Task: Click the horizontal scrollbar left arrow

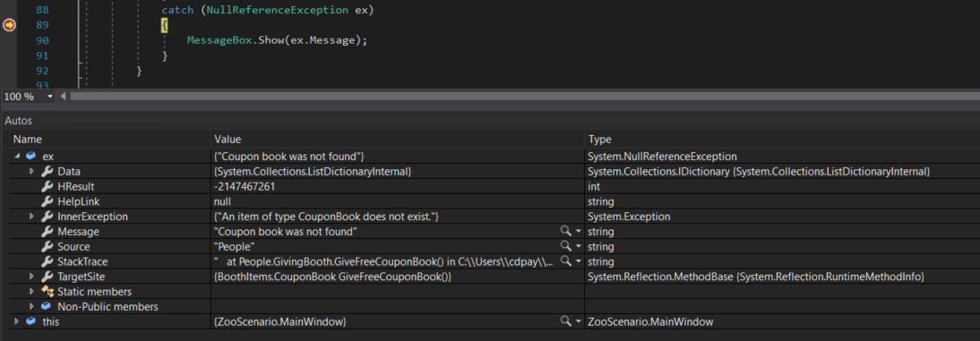Action: pos(63,97)
